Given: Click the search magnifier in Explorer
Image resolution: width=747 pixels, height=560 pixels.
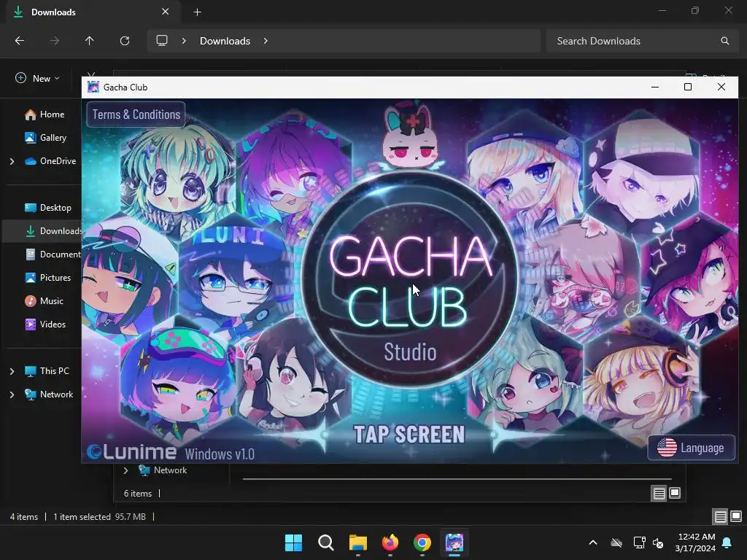Looking at the screenshot, I should click(724, 41).
